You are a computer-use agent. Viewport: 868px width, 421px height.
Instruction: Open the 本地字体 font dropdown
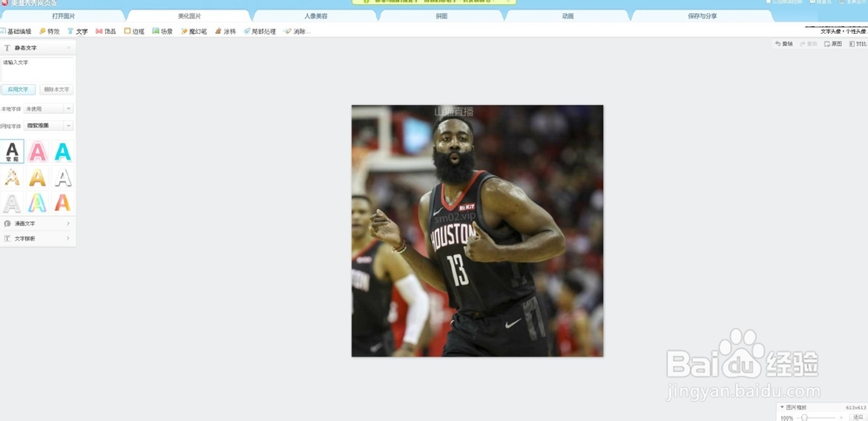tap(48, 109)
